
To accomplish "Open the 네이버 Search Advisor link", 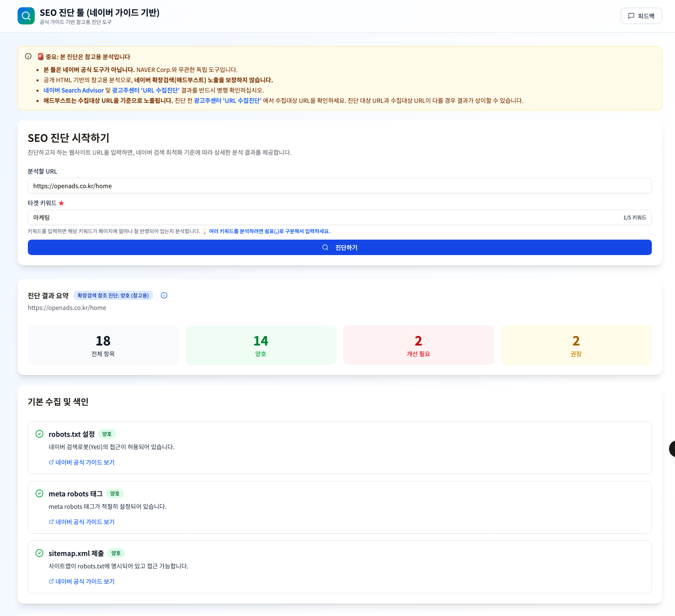I will (73, 90).
